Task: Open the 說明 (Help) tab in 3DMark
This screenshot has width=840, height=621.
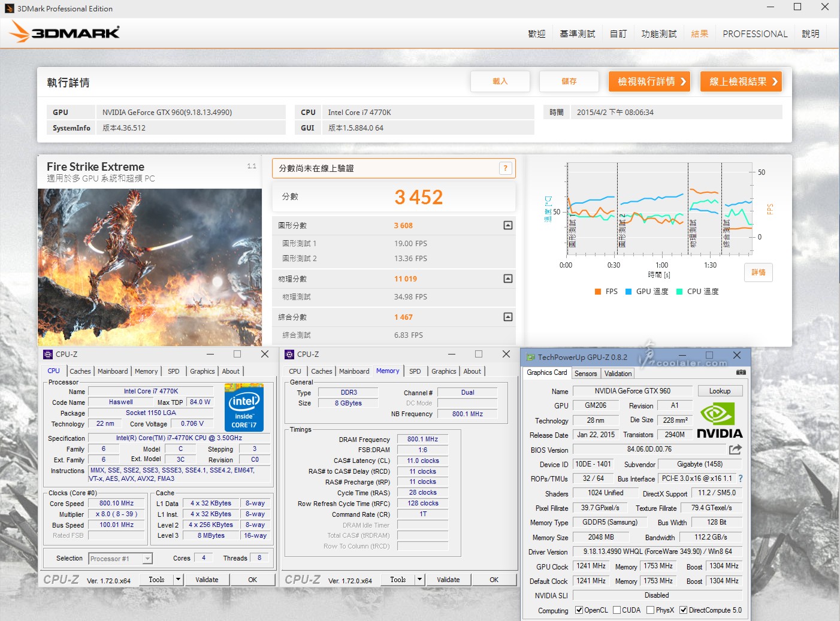Action: pos(811,34)
